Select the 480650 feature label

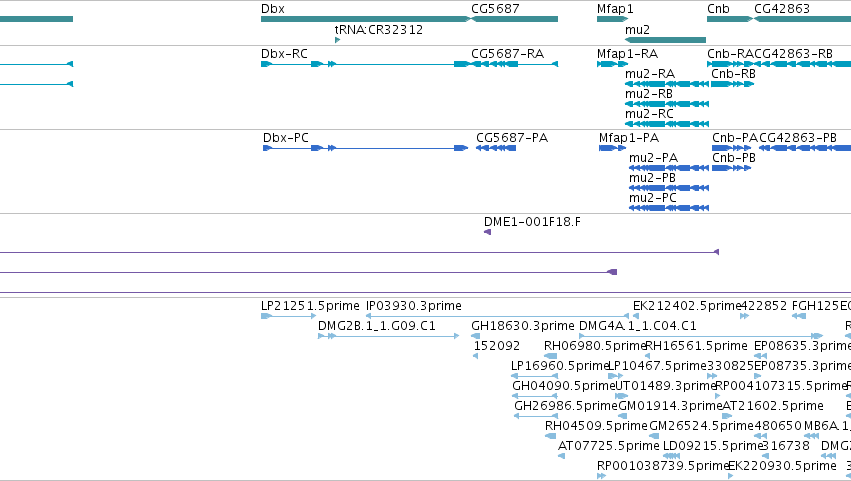[778, 426]
